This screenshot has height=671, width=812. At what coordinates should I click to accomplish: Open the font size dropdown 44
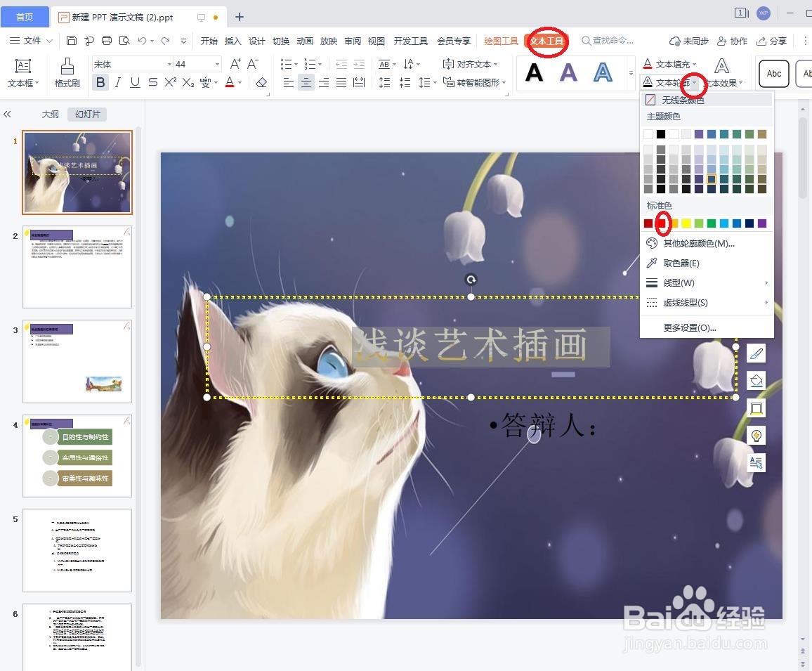pyautogui.click(x=217, y=64)
